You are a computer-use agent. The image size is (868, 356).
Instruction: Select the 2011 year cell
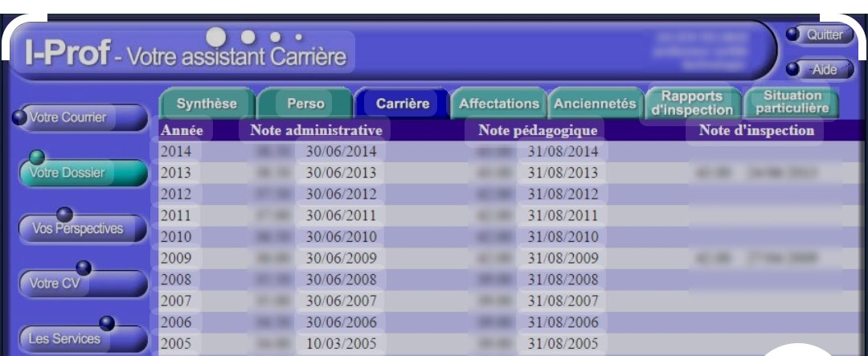pos(176,215)
